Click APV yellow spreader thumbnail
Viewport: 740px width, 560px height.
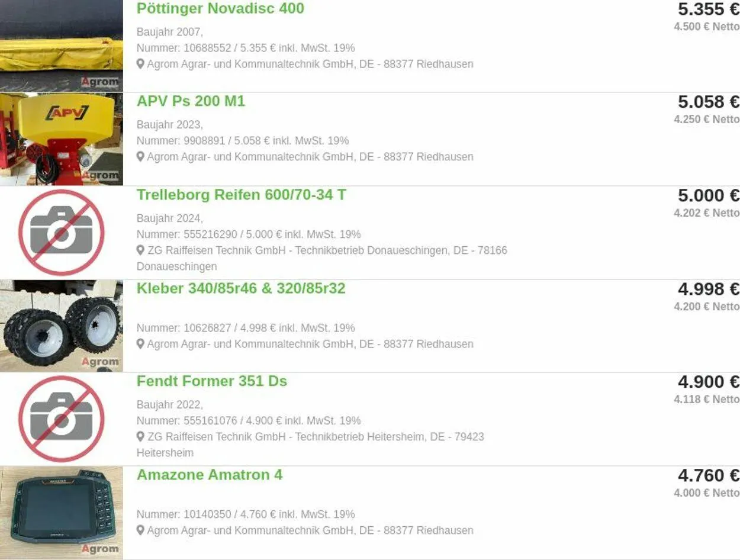pos(62,139)
